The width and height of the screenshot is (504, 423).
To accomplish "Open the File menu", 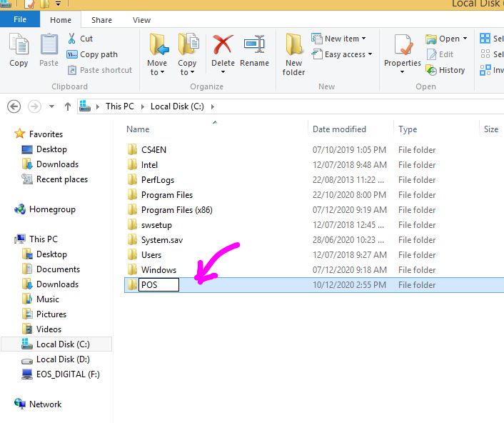I will 20,20.
